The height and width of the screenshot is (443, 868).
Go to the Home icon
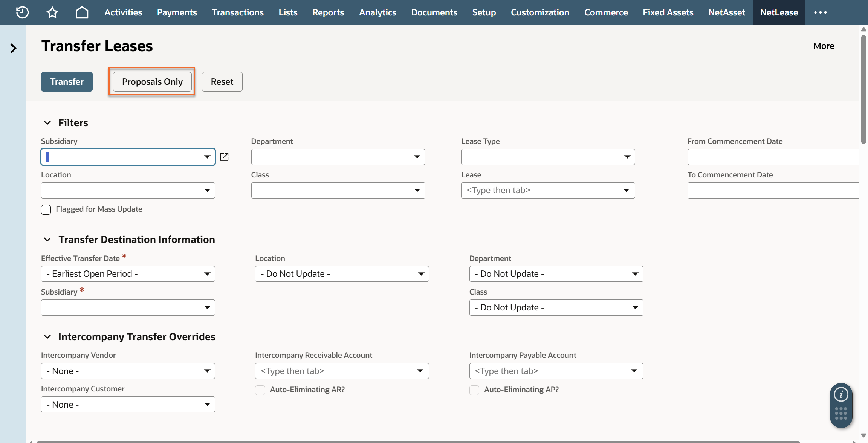[82, 12]
